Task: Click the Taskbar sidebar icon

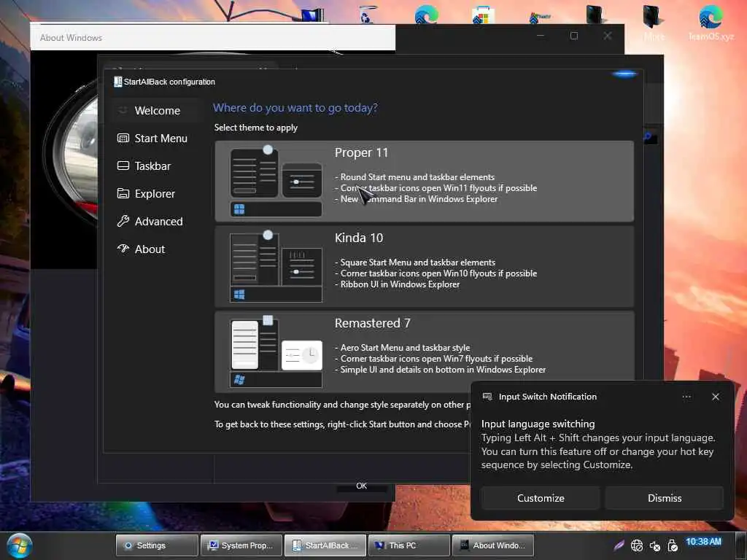Action: 123,166
